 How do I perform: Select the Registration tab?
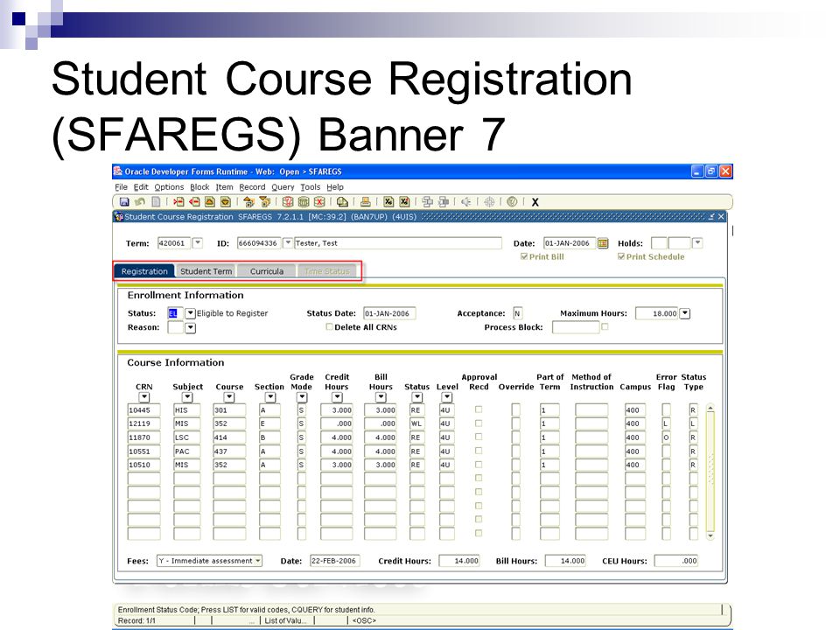(x=144, y=271)
